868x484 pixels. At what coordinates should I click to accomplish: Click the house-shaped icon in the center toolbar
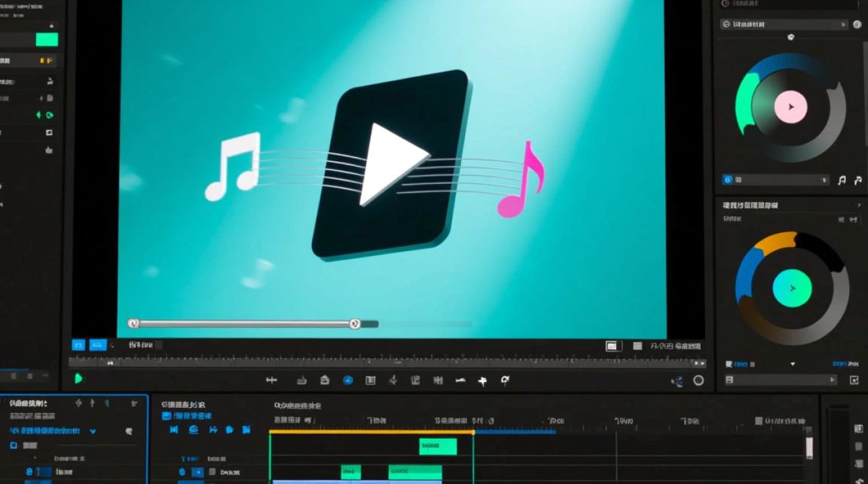[325, 380]
